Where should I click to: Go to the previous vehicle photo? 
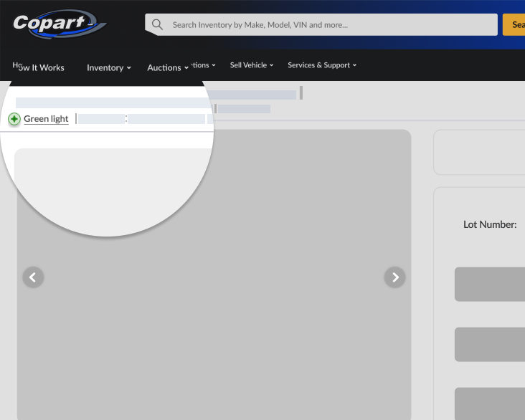(33, 277)
